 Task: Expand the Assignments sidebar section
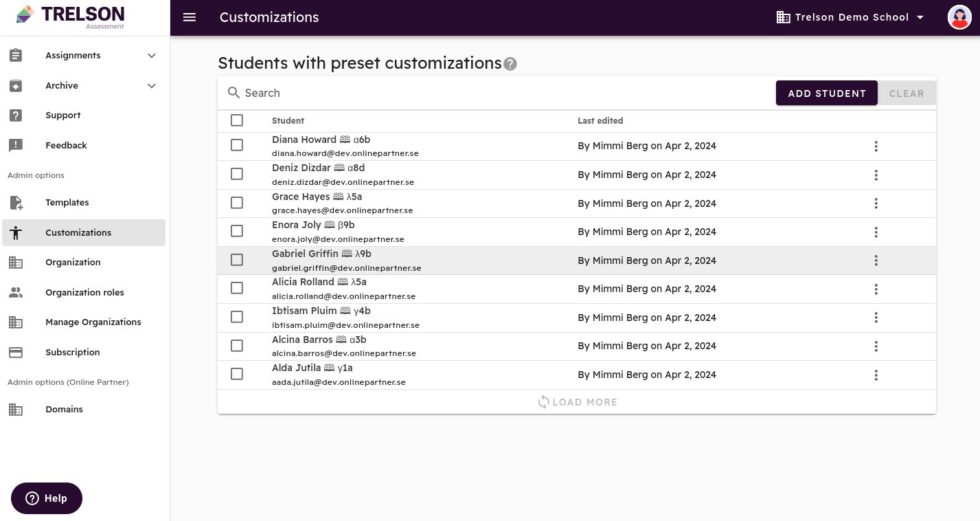(152, 56)
